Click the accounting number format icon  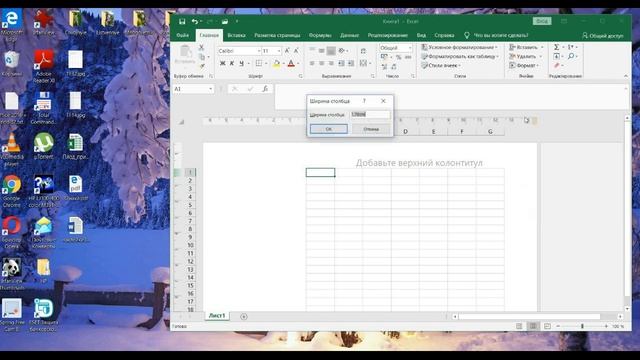tap(384, 57)
